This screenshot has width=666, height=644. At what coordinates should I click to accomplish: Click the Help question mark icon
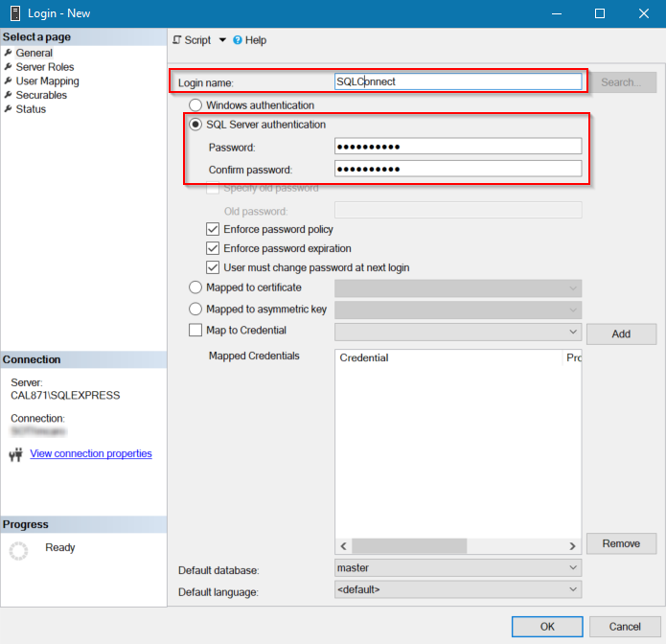click(238, 40)
